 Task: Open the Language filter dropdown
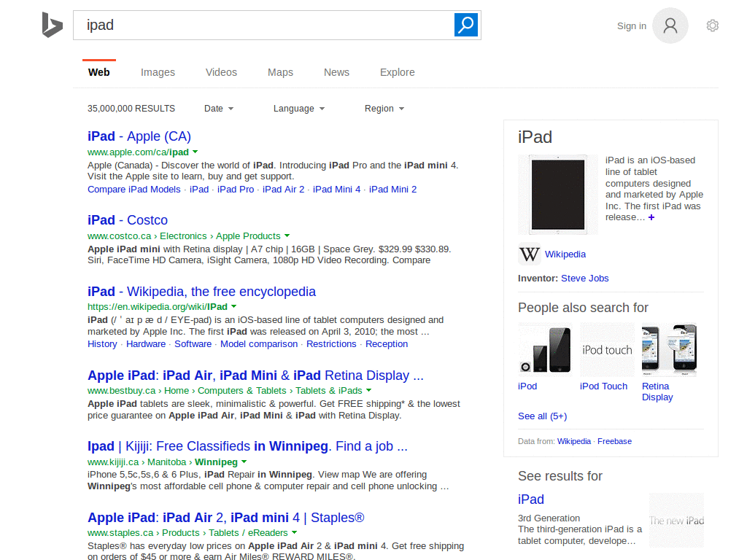tap(298, 108)
